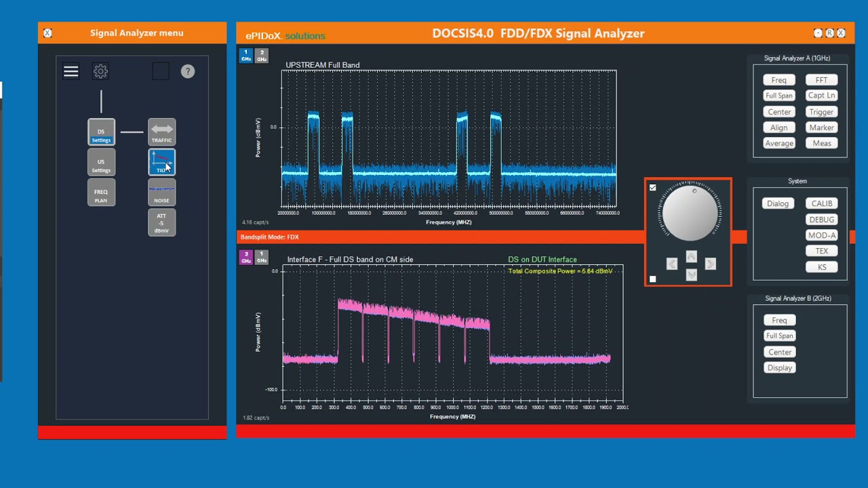Click Center in Signal Analyzer A

(779, 112)
